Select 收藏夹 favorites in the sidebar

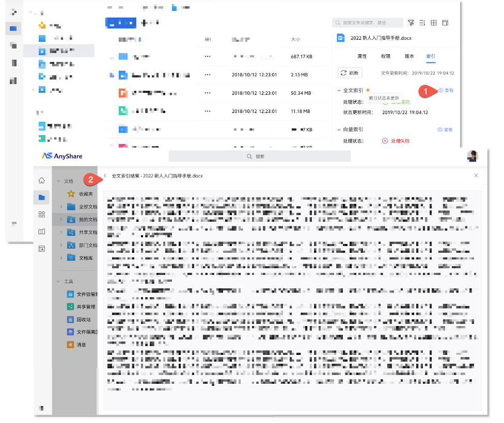click(85, 194)
